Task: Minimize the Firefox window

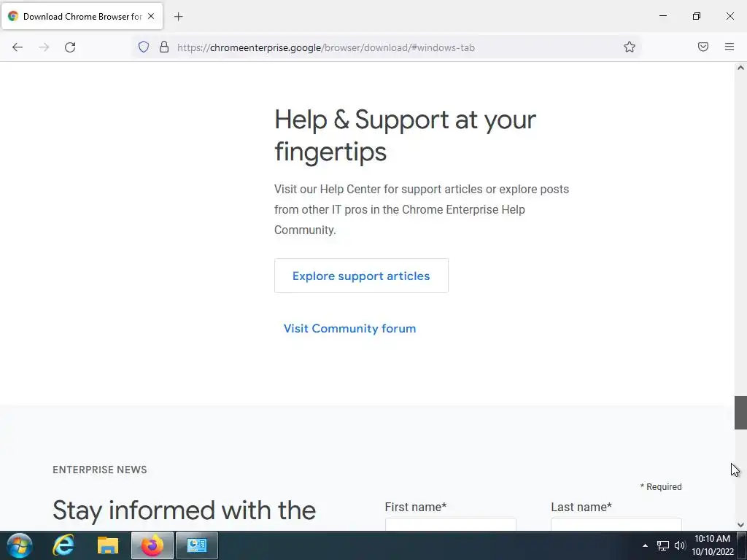Action: 662,16
